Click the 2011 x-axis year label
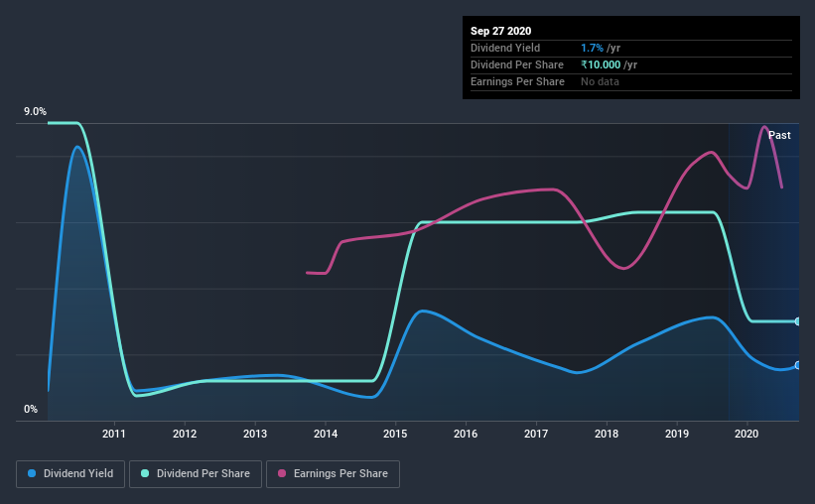 tap(114, 434)
